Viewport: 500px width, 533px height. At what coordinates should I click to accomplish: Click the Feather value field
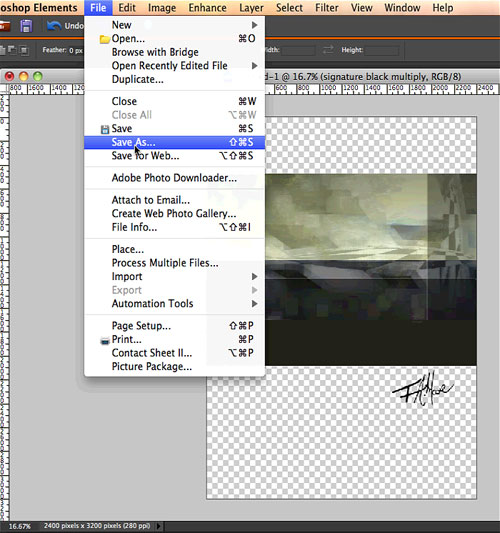(76, 50)
